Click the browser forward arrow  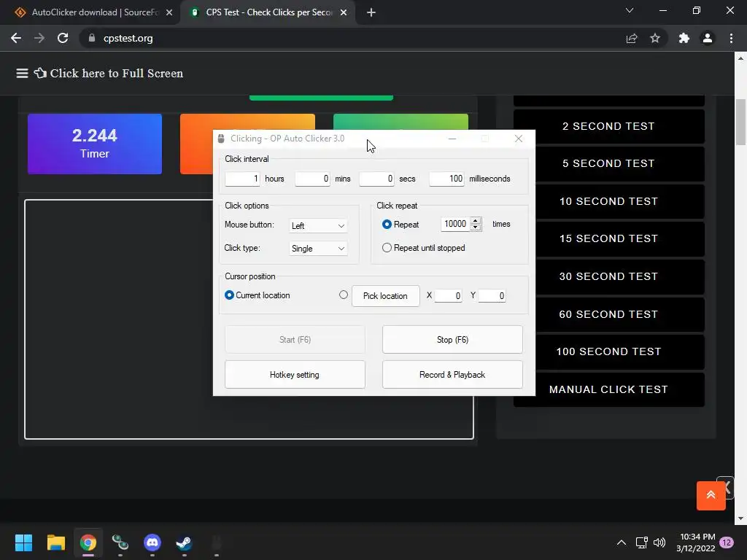coord(39,38)
